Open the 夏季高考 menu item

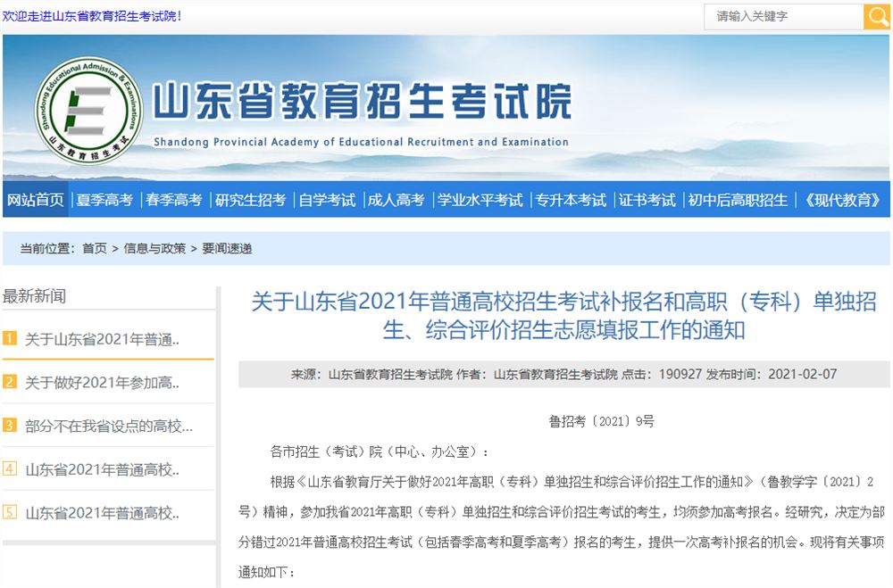104,200
